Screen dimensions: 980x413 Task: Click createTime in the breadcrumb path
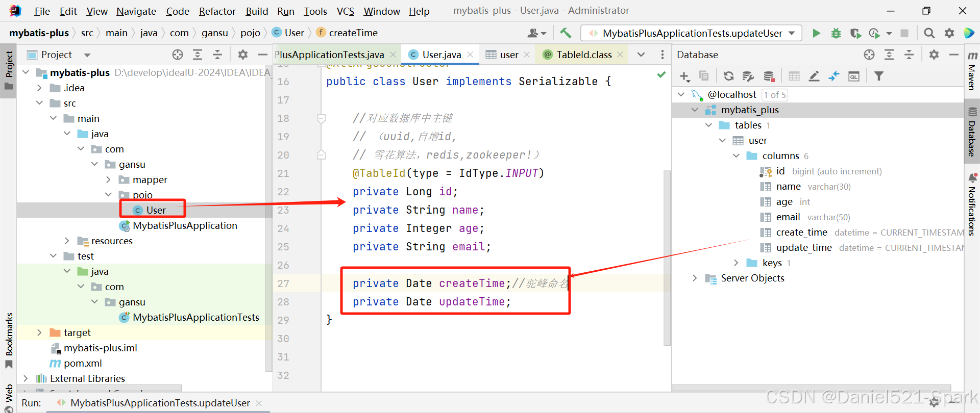coord(353,33)
